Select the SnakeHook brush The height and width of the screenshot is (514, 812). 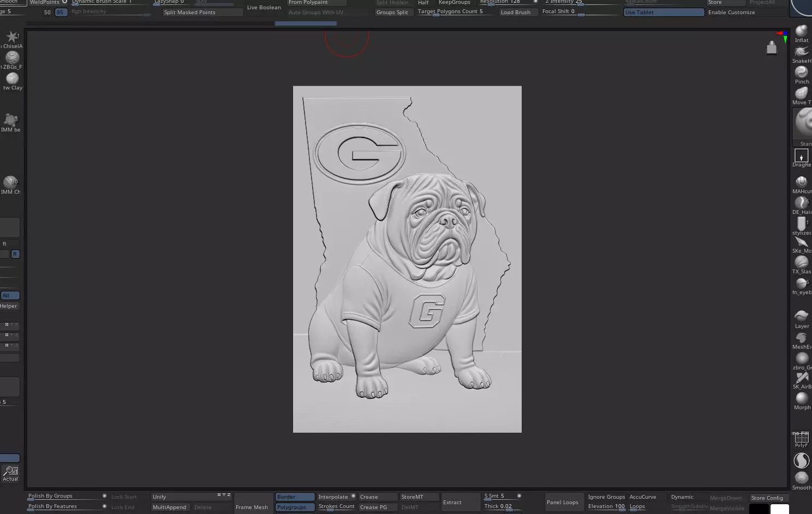pos(801,55)
